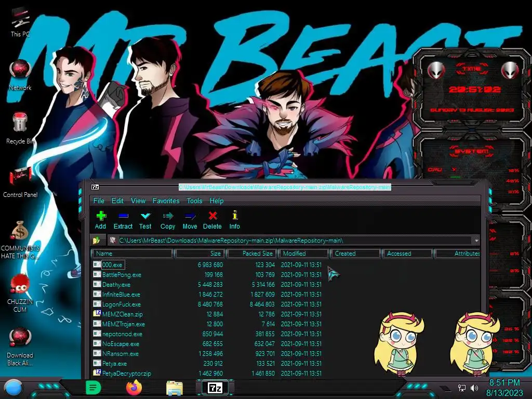Select BattlePong.exe in the list
This screenshot has width=532, height=399.
tap(207, 275)
